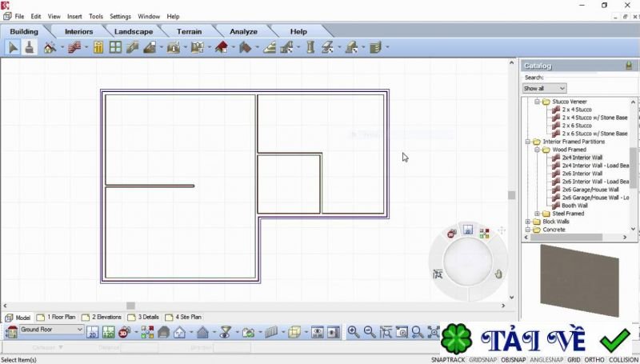
Task: Expand the Block Walls folder
Action: click(528, 222)
